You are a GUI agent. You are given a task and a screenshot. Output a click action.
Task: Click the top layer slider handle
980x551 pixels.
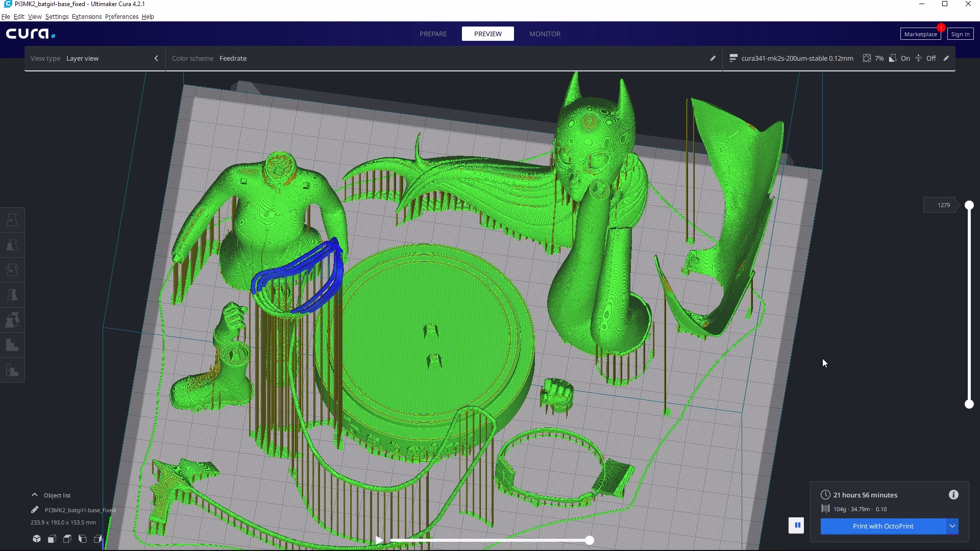point(969,205)
